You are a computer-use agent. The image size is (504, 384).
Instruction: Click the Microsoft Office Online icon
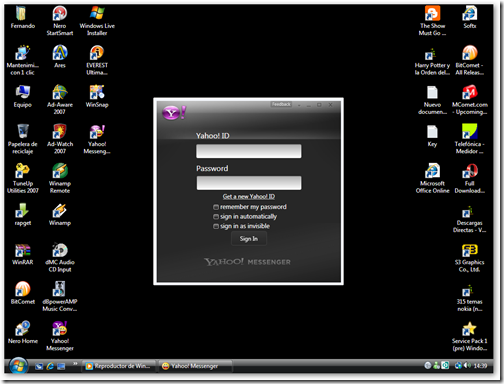432,178
